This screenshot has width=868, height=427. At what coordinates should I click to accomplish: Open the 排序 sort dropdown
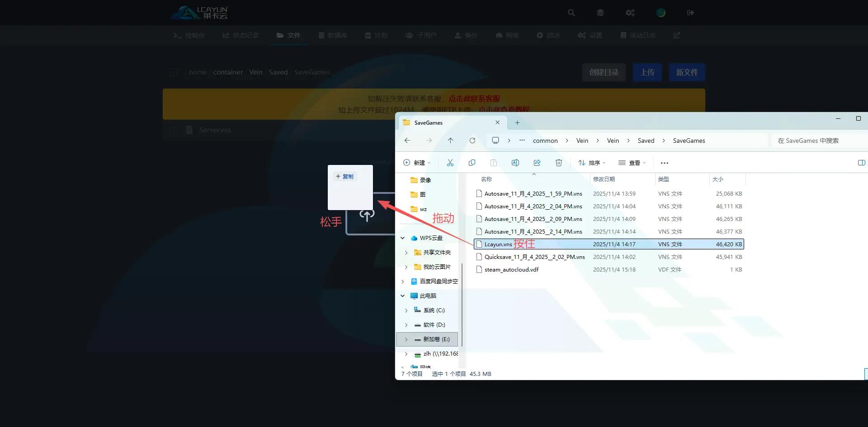click(591, 163)
